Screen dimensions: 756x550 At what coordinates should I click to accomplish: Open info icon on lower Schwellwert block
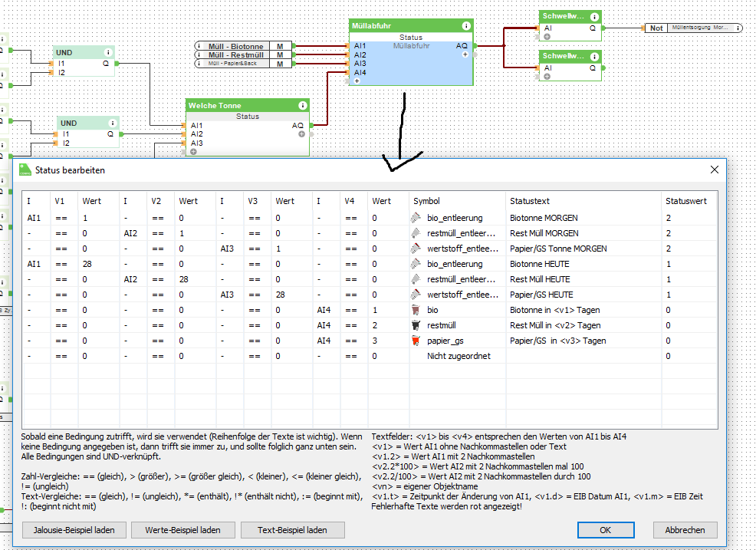[x=594, y=57]
